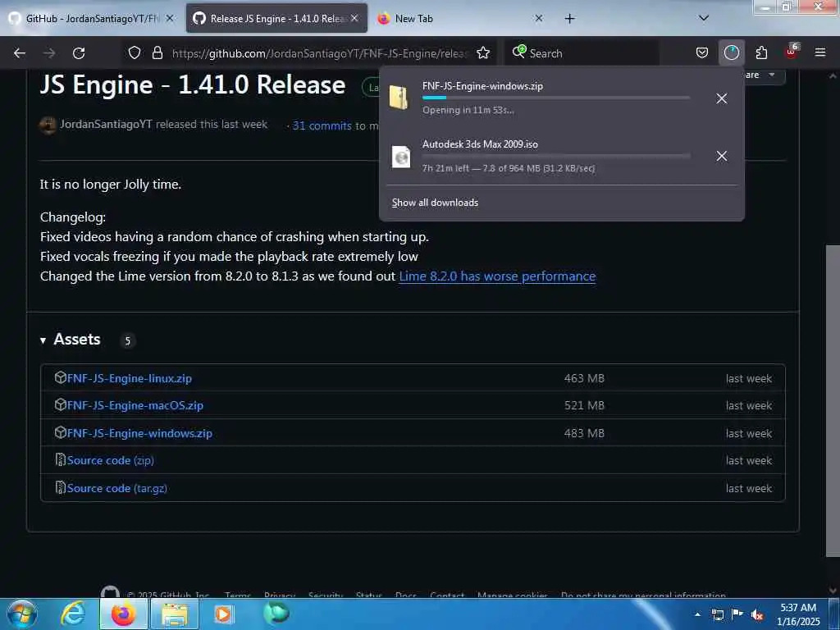This screenshot has height=630, width=840.
Task: Open the Action Center flag tray icon
Action: pos(737,614)
